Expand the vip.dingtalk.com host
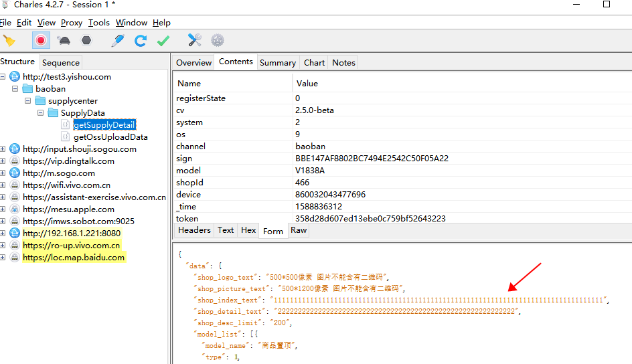This screenshot has height=364, width=632. [3, 161]
